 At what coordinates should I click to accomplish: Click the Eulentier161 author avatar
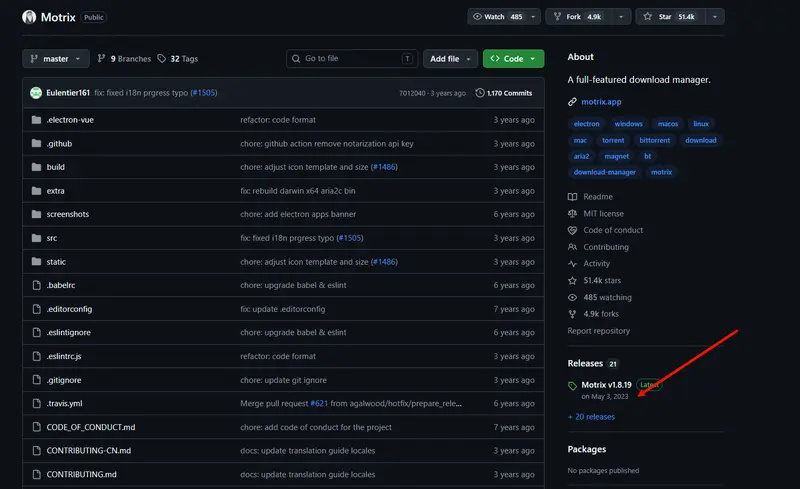tap(36, 93)
